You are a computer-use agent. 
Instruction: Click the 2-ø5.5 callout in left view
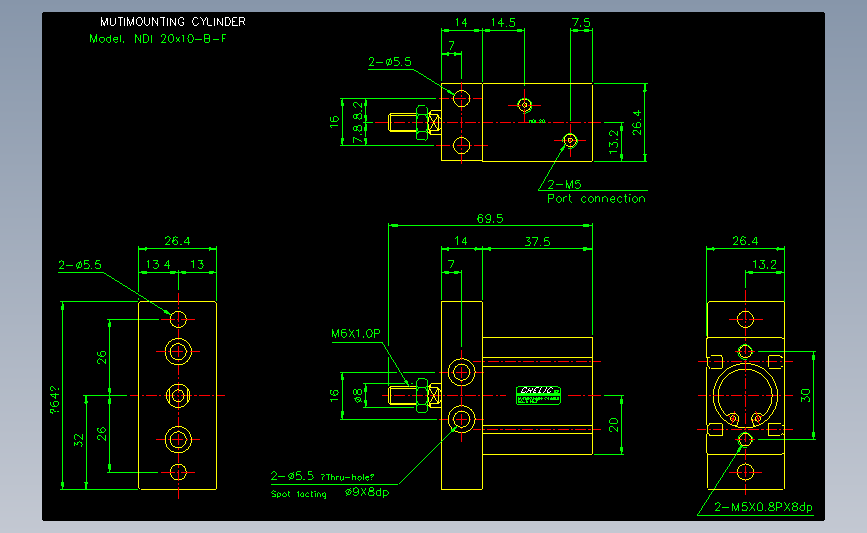[x=80, y=265]
